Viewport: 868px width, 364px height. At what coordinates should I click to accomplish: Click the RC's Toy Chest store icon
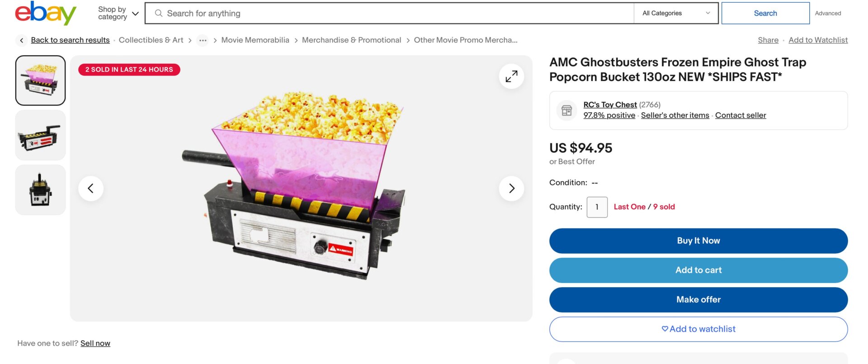click(566, 110)
